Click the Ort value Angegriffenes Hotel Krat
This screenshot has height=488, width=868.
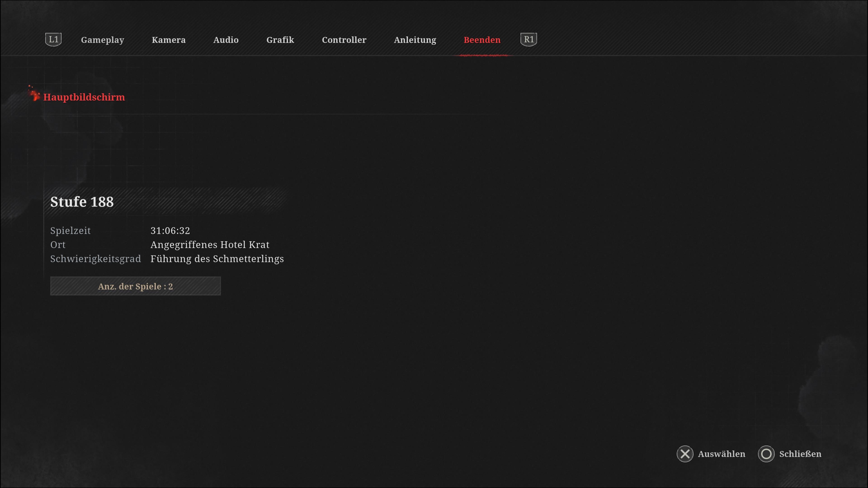coord(210,244)
